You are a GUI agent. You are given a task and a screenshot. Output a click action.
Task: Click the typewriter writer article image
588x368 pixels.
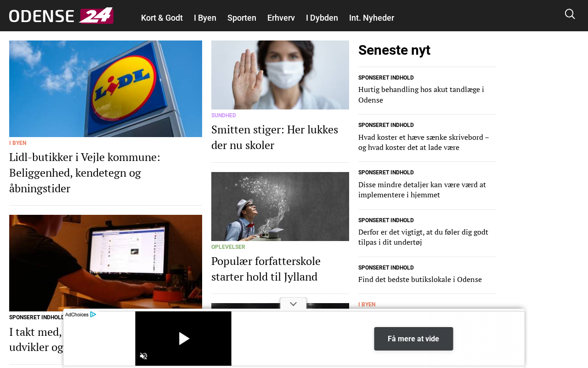(280, 207)
